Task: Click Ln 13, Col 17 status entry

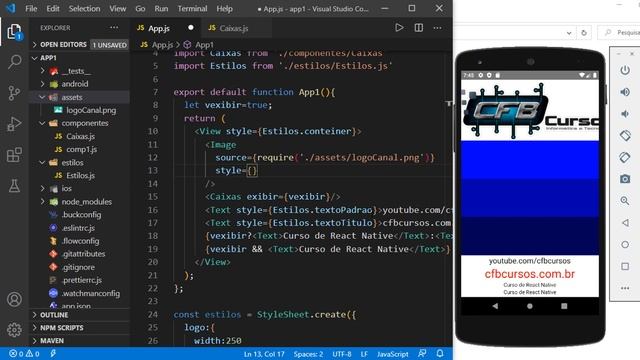Action: (x=264, y=354)
